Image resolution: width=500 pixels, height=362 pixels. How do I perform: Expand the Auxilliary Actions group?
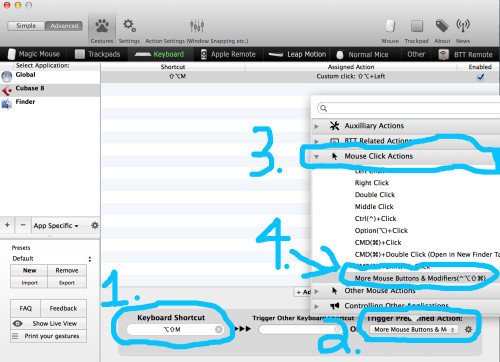pyautogui.click(x=317, y=126)
